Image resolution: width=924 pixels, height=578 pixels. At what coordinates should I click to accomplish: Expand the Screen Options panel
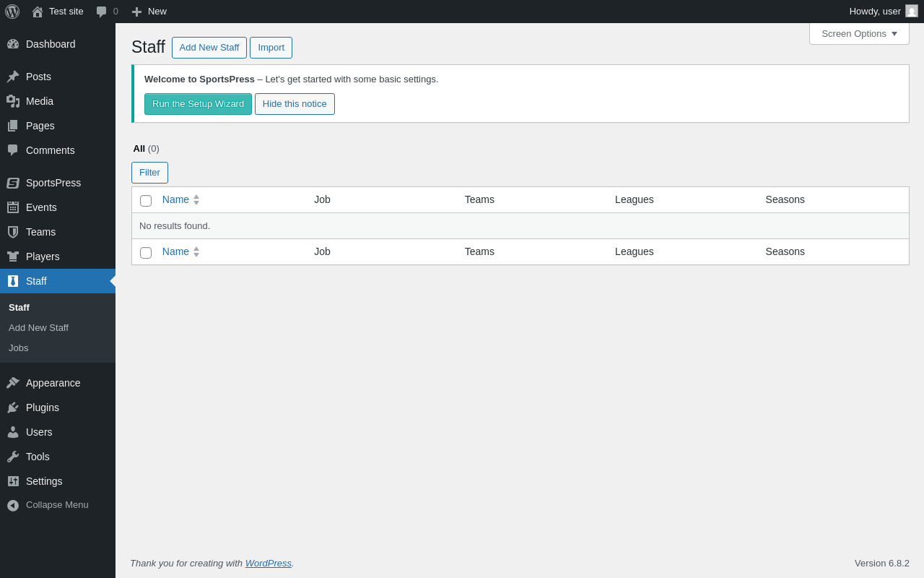coord(859,33)
